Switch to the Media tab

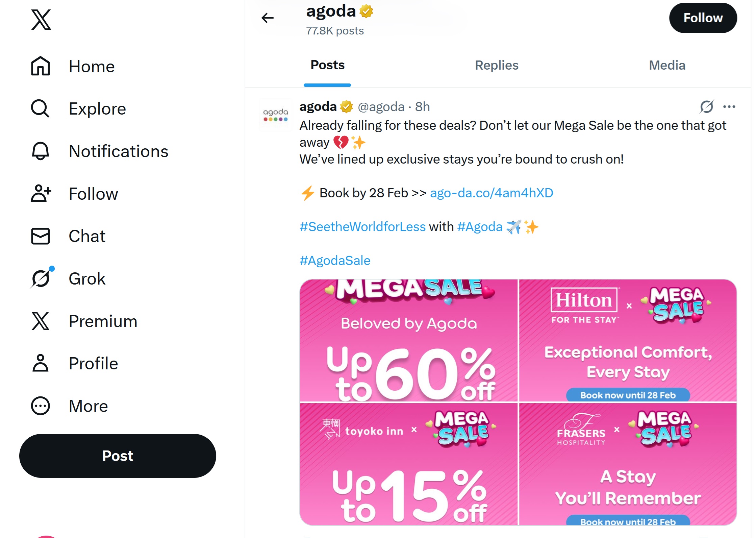[666, 65]
